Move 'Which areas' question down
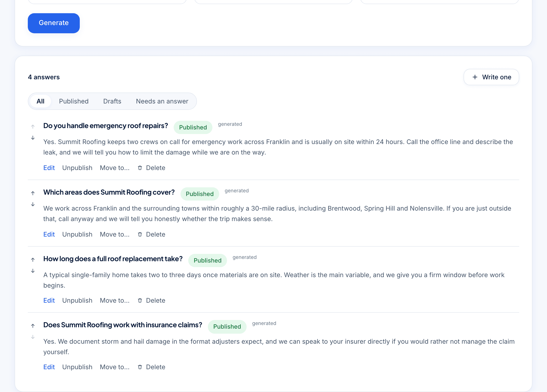Image resolution: width=547 pixels, height=392 pixels. click(33, 204)
